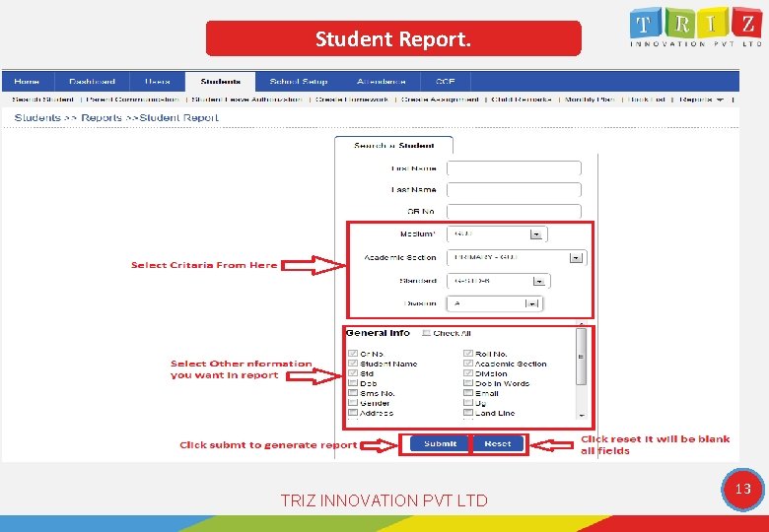The height and width of the screenshot is (532, 769).
Task: Go to the Dashboard tab
Action: pos(93,82)
